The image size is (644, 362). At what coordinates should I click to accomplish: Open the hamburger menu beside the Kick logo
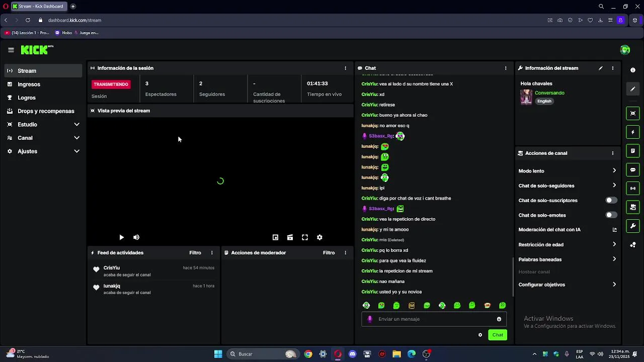pyautogui.click(x=11, y=50)
